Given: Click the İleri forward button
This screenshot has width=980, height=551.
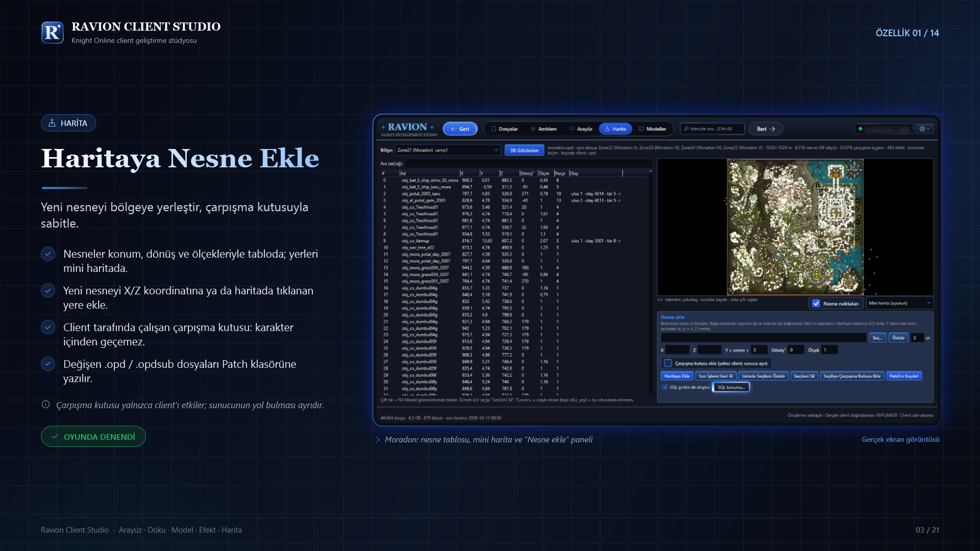Looking at the screenshot, I should [766, 129].
